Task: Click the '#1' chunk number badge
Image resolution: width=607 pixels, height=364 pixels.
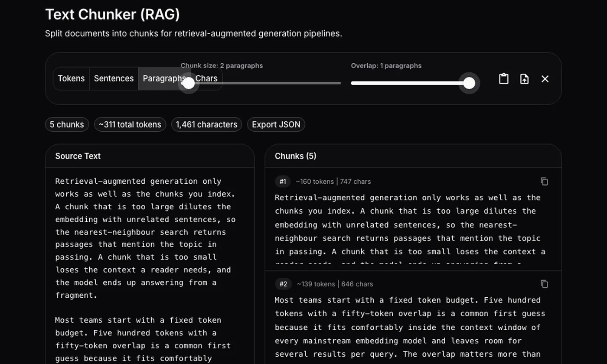Action: tap(283, 182)
